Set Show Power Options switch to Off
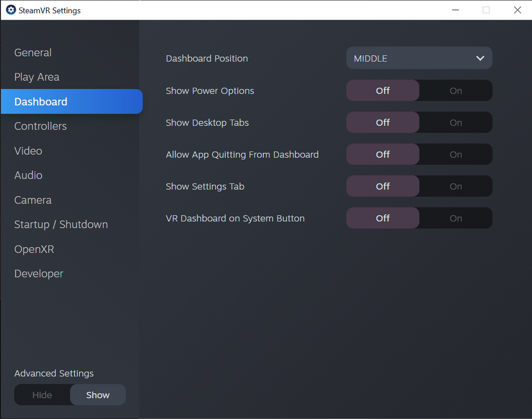The height and width of the screenshot is (419, 532). coord(383,90)
